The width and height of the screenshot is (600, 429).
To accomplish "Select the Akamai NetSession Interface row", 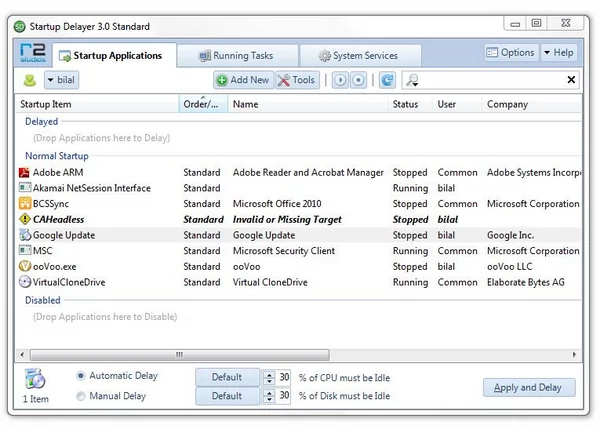I will [x=298, y=188].
